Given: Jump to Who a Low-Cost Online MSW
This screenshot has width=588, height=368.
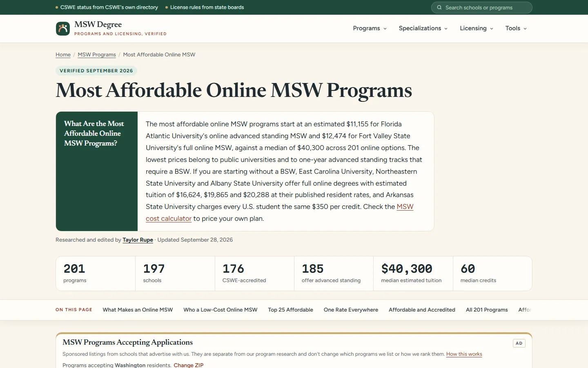Looking at the screenshot, I should [220, 310].
